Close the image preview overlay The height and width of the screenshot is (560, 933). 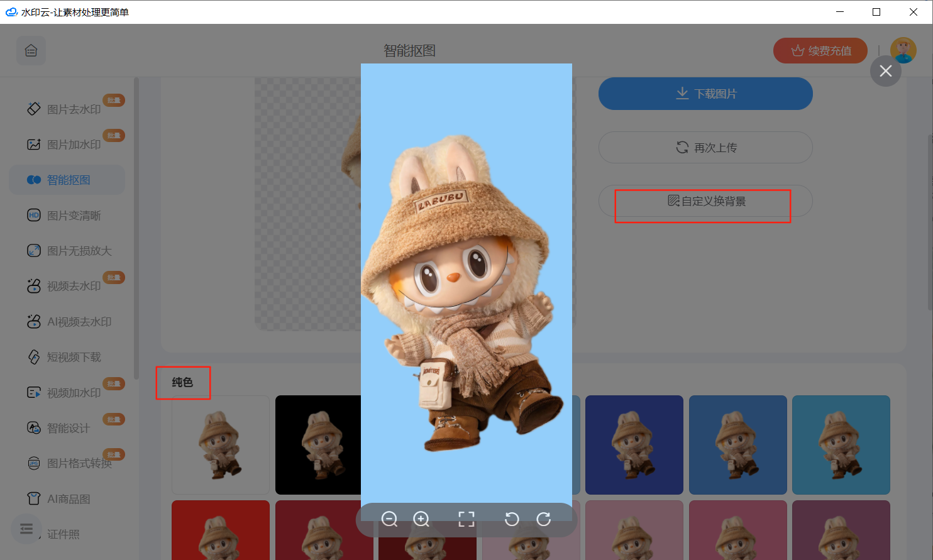click(885, 71)
